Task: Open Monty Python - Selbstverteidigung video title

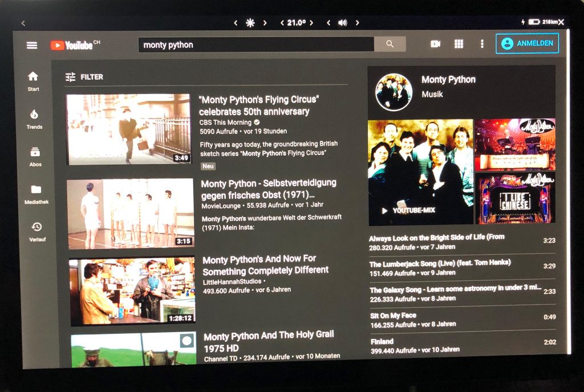Action: (x=269, y=189)
